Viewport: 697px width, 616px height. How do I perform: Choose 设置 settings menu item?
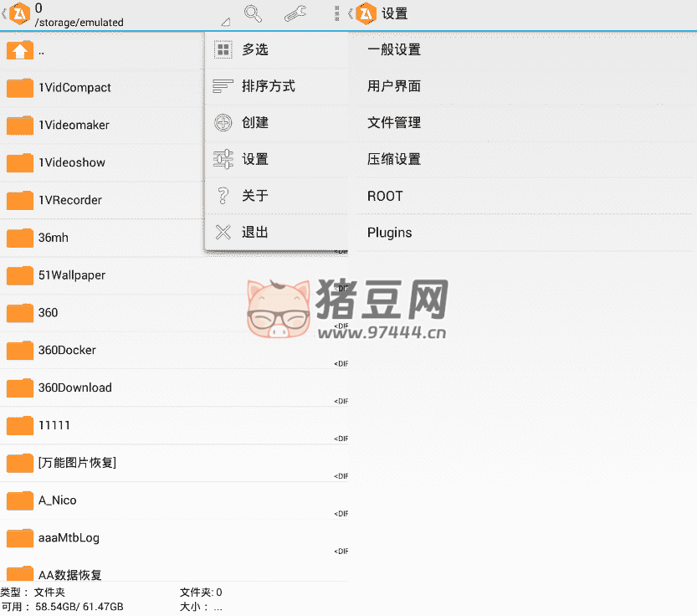[x=276, y=159]
